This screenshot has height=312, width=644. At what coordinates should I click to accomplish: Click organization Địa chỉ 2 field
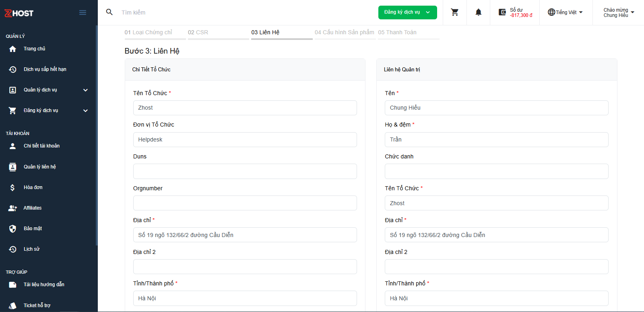[x=245, y=267]
